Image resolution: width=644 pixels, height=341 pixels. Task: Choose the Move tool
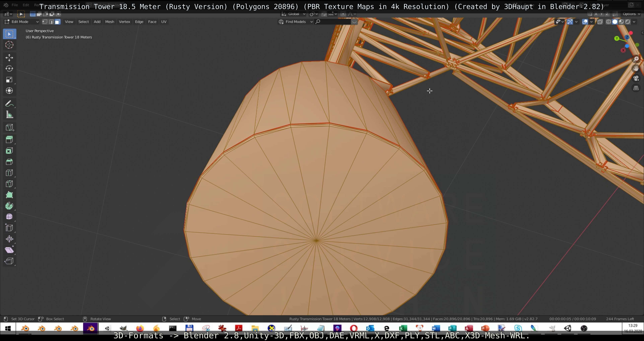pos(10,58)
